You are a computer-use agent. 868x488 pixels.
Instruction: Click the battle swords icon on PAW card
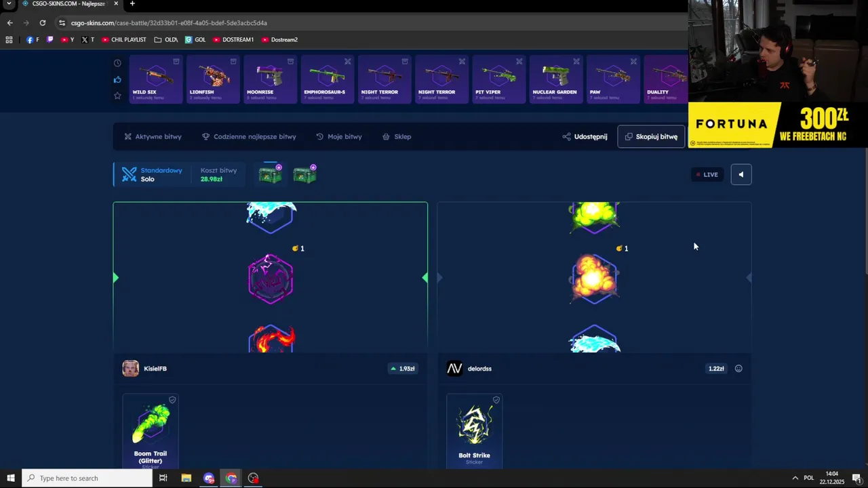[x=633, y=62]
